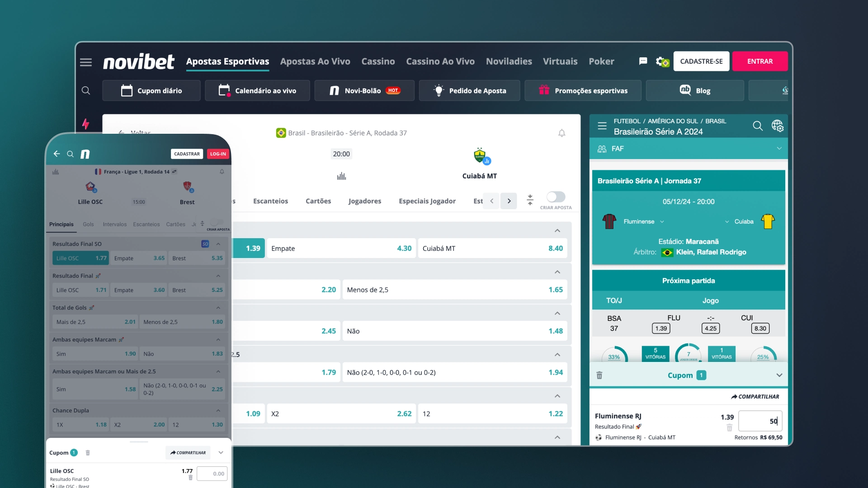
Task: Click the search magnifier below the menu
Action: point(86,90)
